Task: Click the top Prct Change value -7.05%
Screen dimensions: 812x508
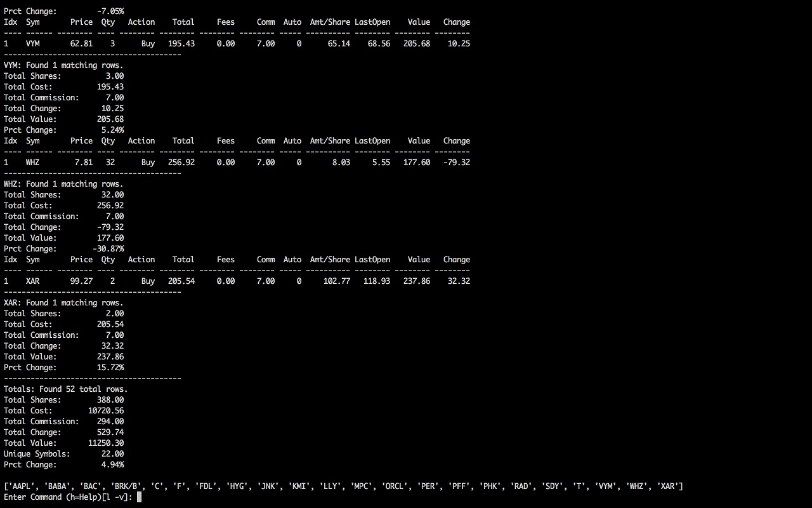Action: pyautogui.click(x=110, y=11)
